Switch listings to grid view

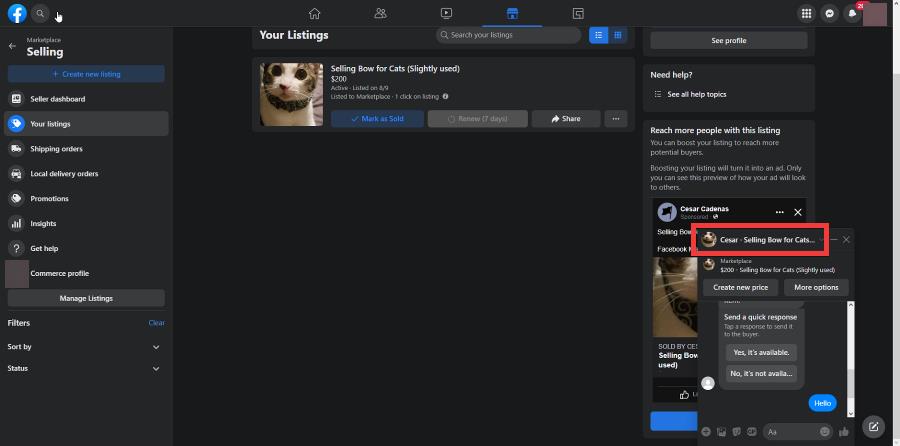pyautogui.click(x=618, y=35)
